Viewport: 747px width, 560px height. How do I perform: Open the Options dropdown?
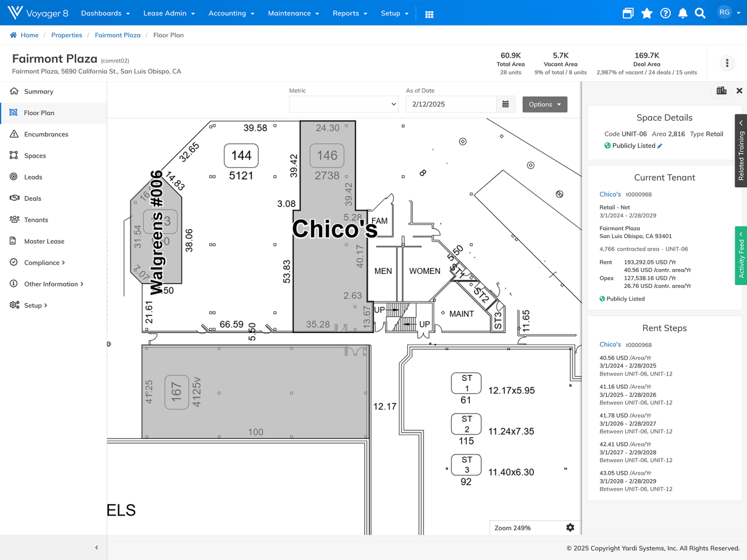point(544,104)
